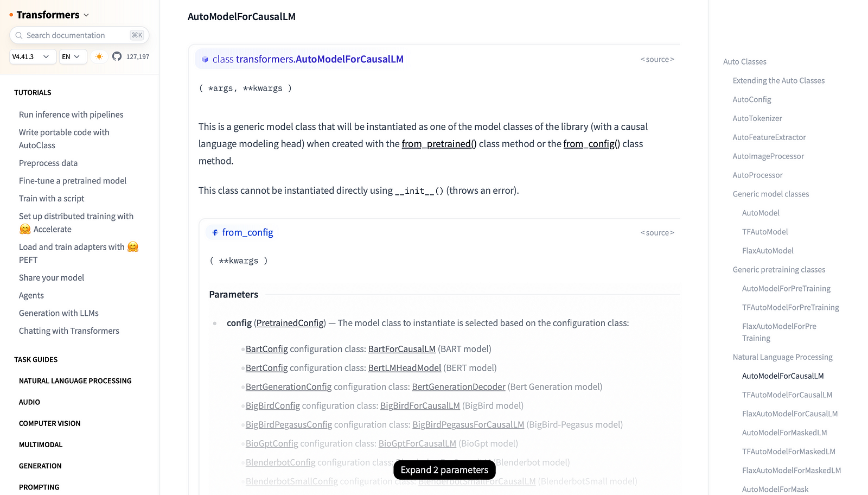View source for the AutoModelForCausalLM class
Screen dimensions: 868x495
657,60
